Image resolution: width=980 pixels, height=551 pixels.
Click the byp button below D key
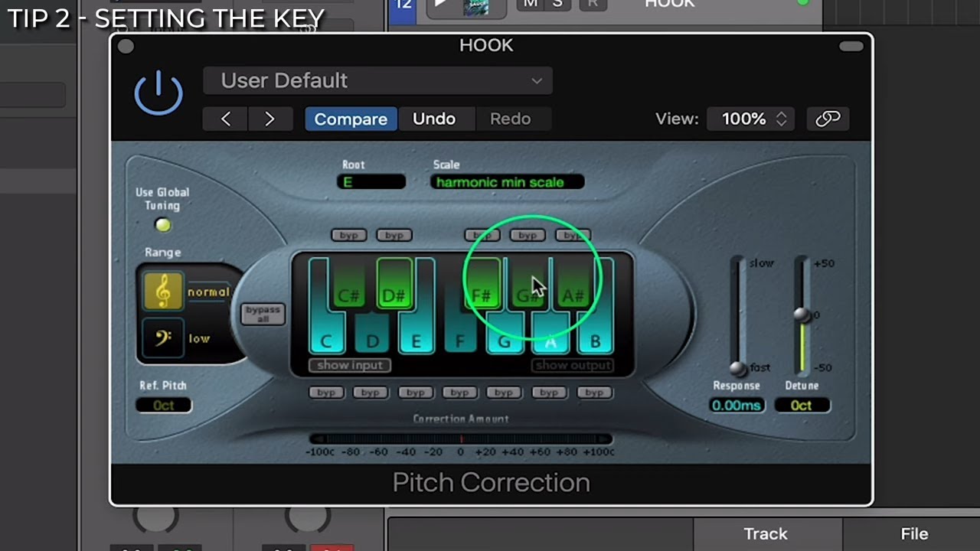[371, 393]
